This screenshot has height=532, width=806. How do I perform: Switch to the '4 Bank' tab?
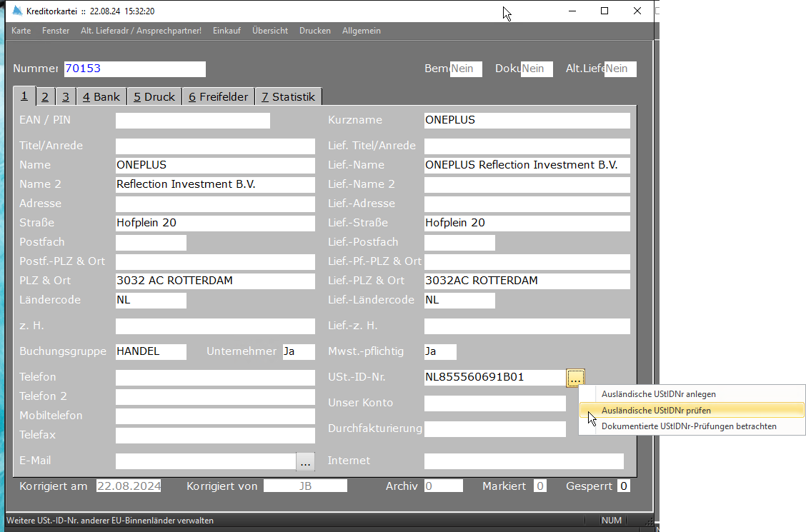[101, 97]
